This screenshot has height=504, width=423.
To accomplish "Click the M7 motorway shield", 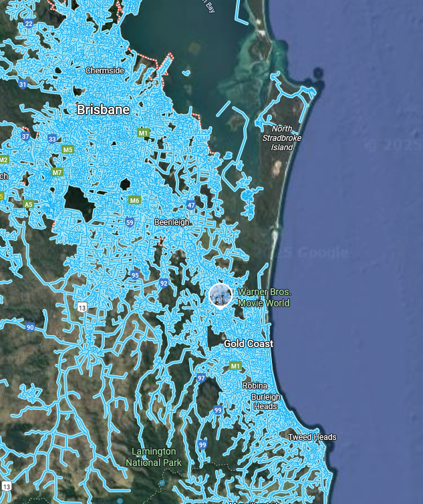I will (57, 172).
